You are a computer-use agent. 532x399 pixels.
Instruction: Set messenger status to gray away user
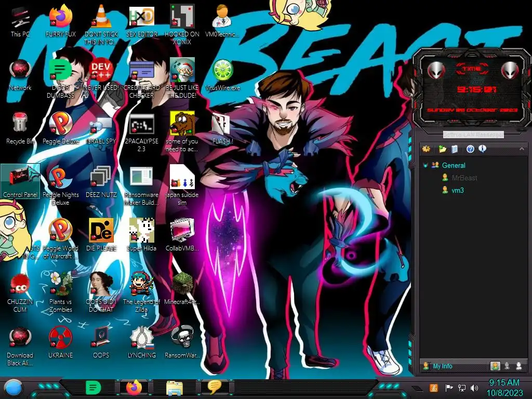[x=507, y=366]
